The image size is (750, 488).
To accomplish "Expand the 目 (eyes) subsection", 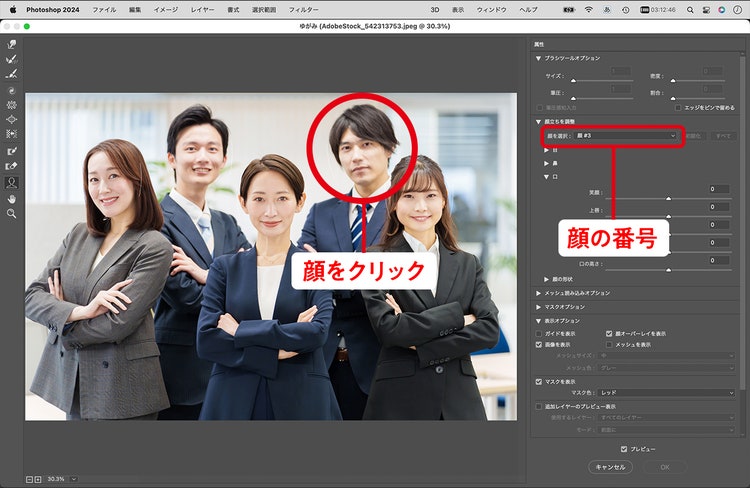I will [546, 150].
